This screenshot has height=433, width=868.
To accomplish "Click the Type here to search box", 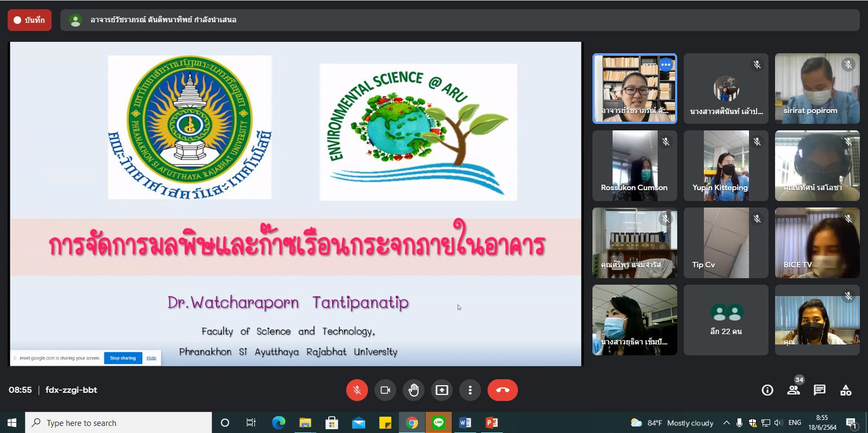I will click(118, 423).
